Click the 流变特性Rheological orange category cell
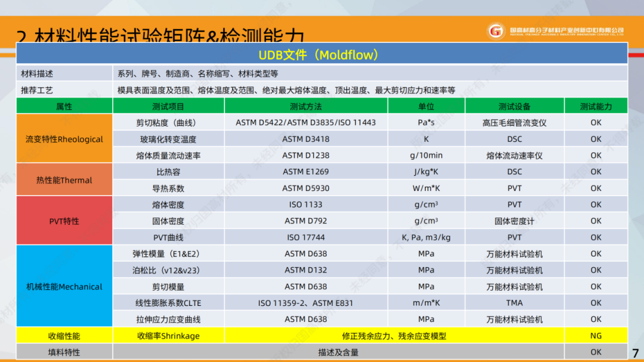Screen dimensions: 644x362 pos(64,138)
